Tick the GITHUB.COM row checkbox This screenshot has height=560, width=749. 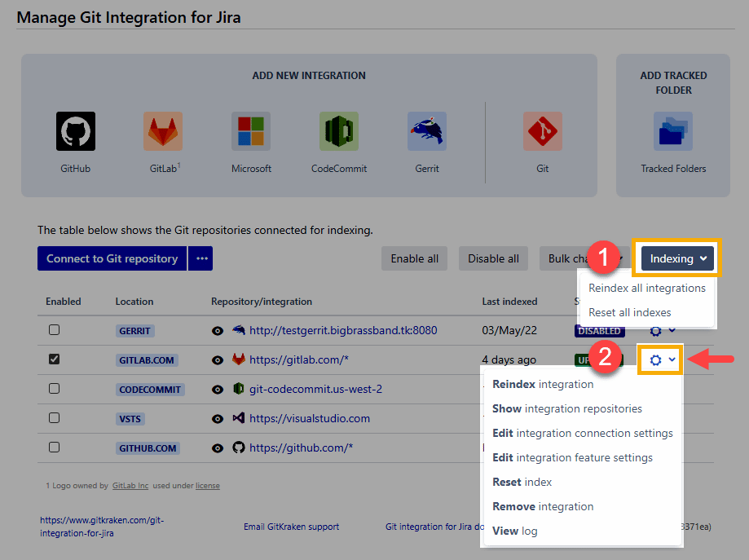click(x=54, y=448)
